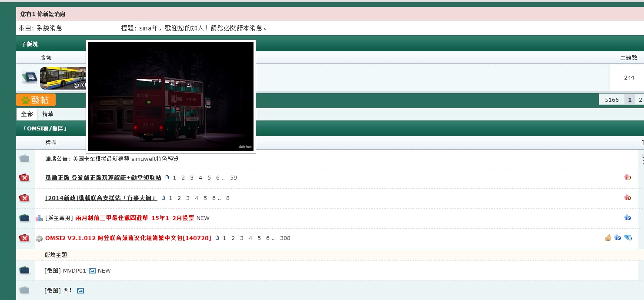Click the 5166 topic count in pagination
Screen dimensions: 644x300
tap(612, 100)
